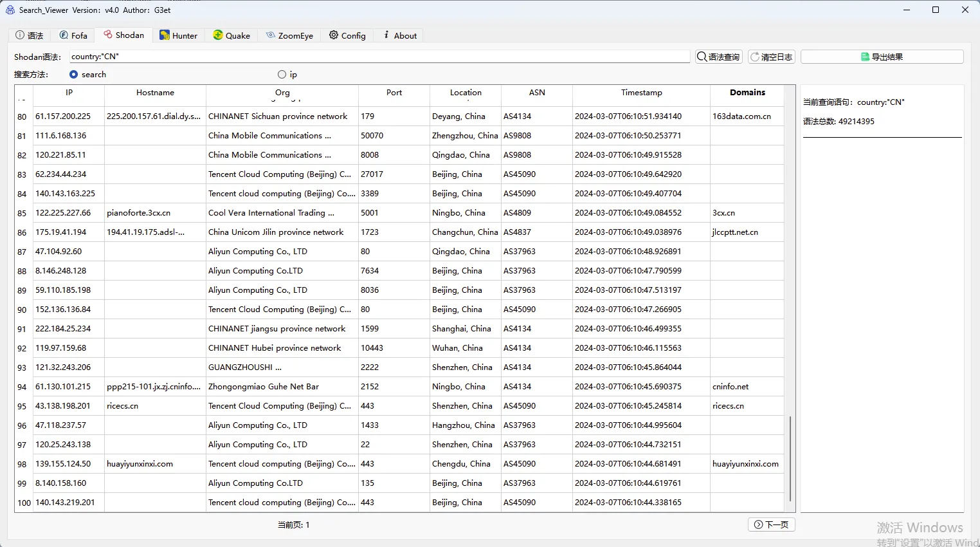Click the About info icon
The width and height of the screenshot is (980, 547).
(386, 35)
